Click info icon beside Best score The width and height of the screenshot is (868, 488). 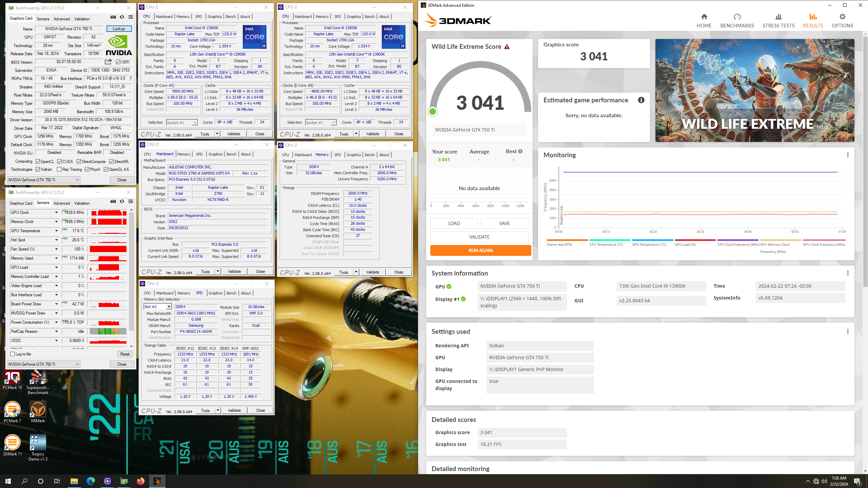tap(520, 151)
